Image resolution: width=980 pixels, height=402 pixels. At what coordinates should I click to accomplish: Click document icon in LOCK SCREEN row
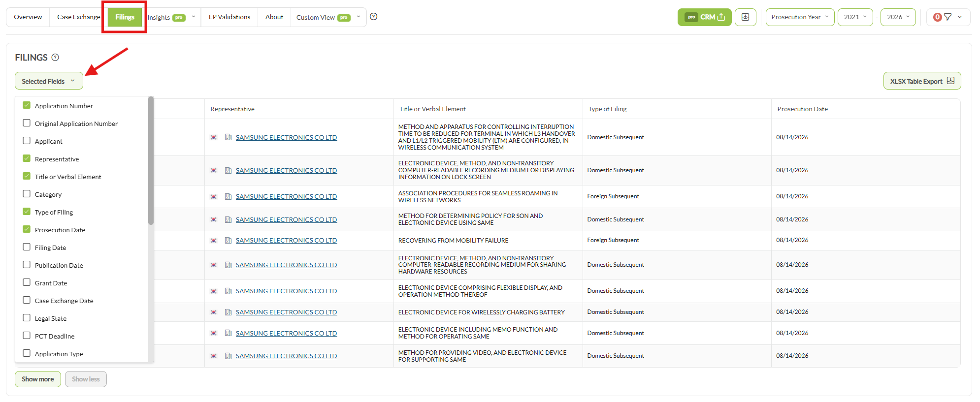(228, 171)
